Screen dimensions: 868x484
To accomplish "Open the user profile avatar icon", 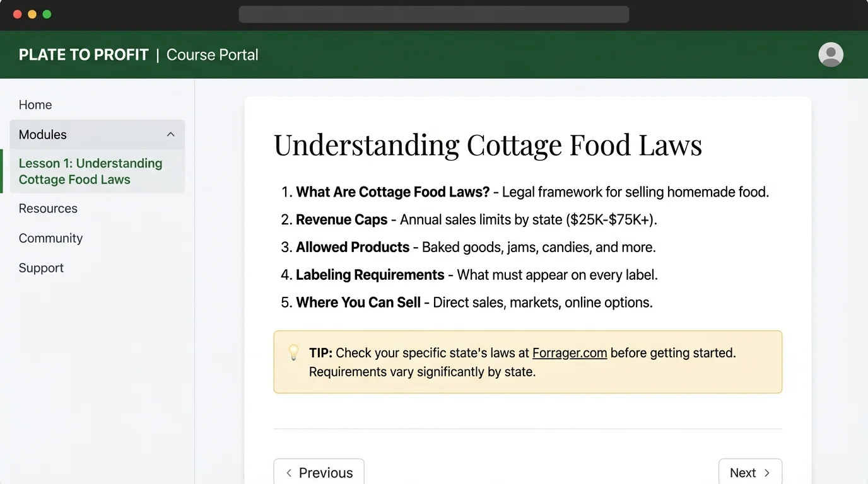I will point(831,54).
